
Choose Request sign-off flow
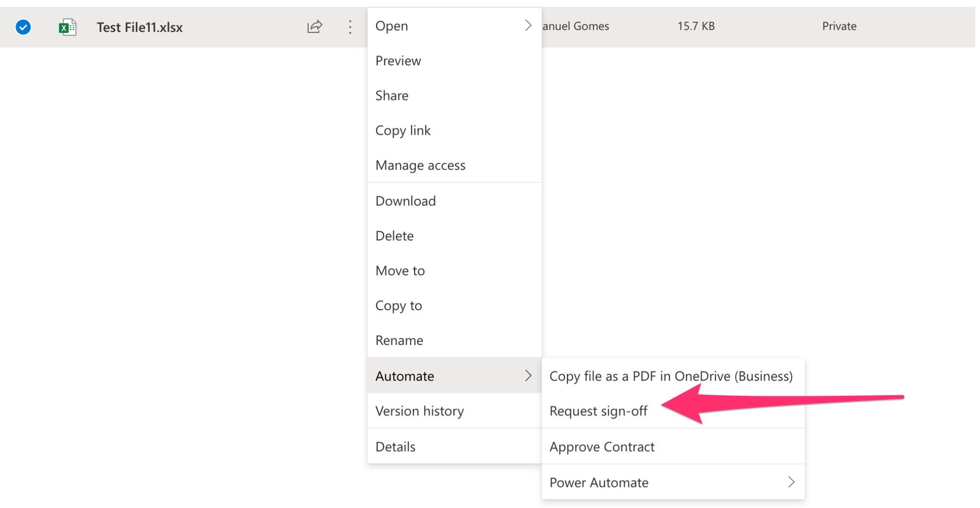[x=673, y=411]
